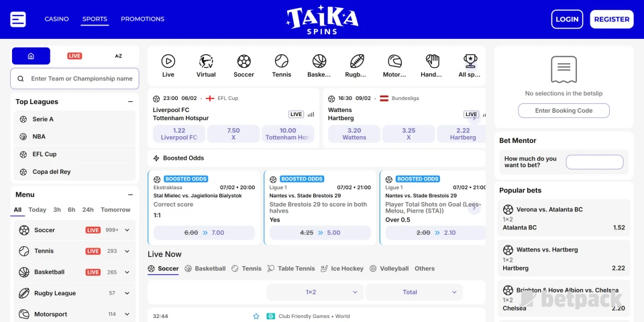Collapse the Menu section
This screenshot has width=644, height=322.
point(130,195)
